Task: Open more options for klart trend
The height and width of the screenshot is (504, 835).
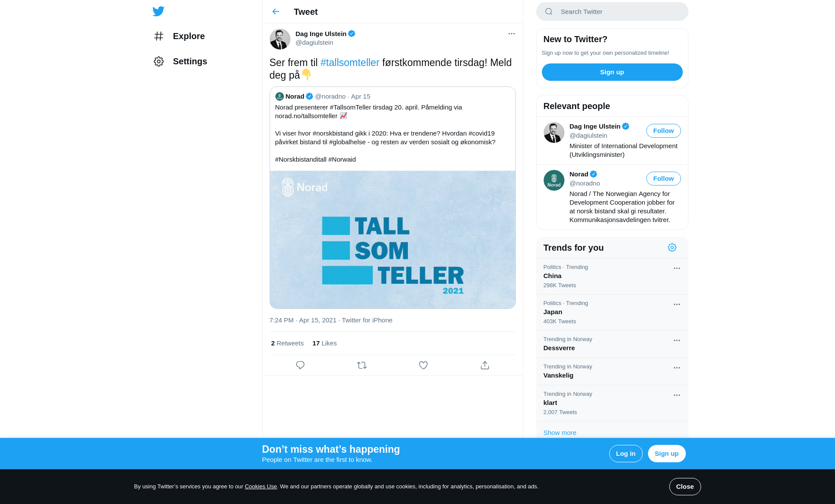Action: [x=677, y=395]
